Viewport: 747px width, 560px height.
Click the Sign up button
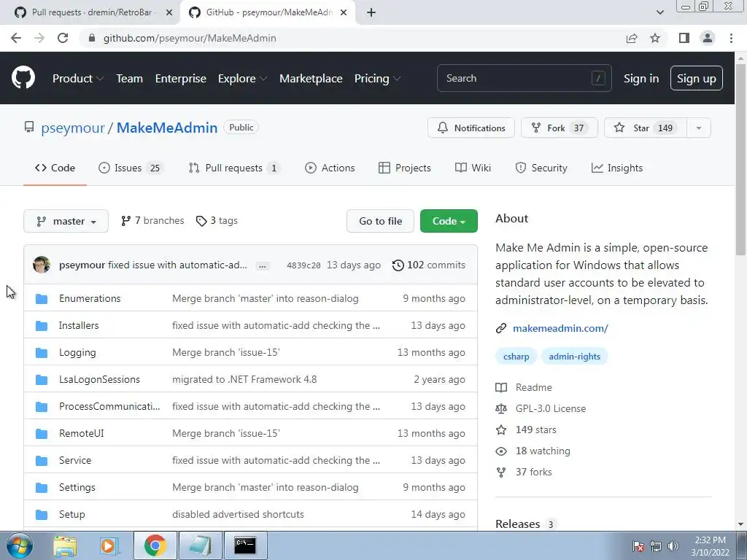(x=696, y=78)
